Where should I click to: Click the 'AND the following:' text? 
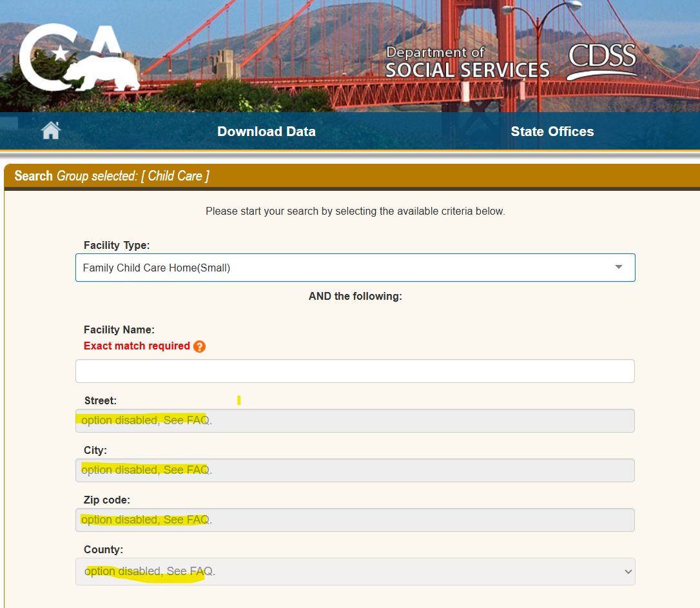(x=355, y=296)
